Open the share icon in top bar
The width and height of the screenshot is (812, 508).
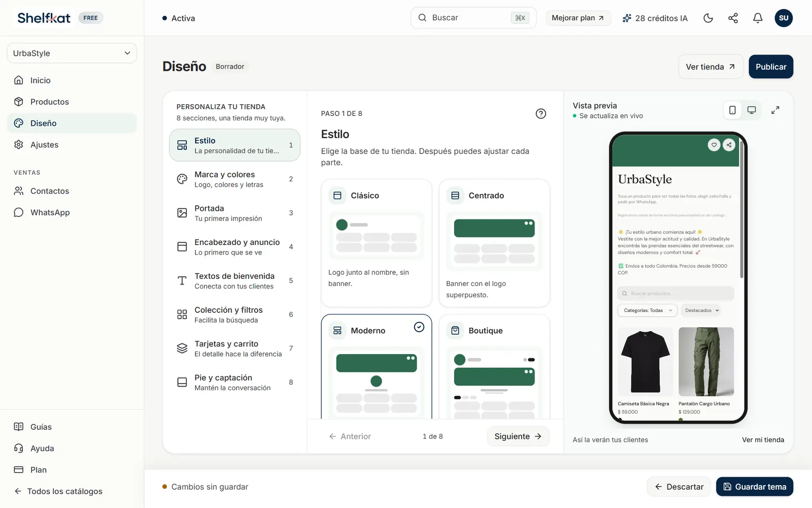(x=733, y=18)
